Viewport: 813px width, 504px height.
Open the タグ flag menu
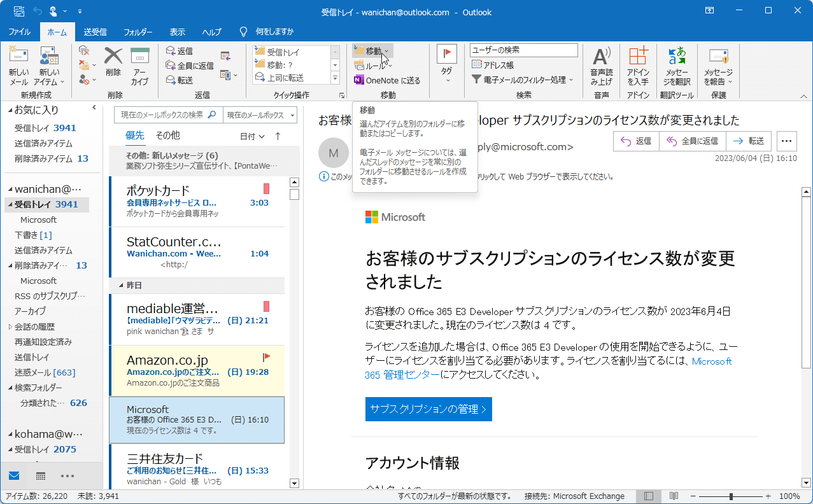pos(447,65)
